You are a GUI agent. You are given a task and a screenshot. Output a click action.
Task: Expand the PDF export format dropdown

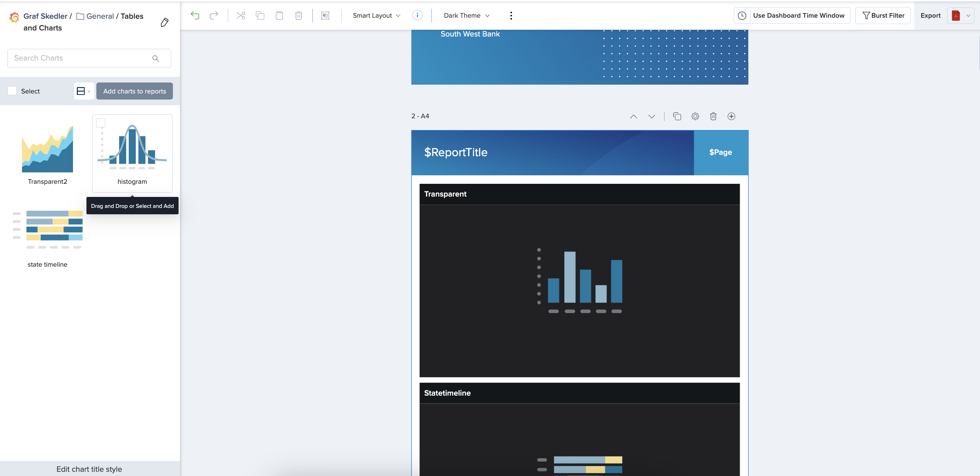click(x=969, y=16)
